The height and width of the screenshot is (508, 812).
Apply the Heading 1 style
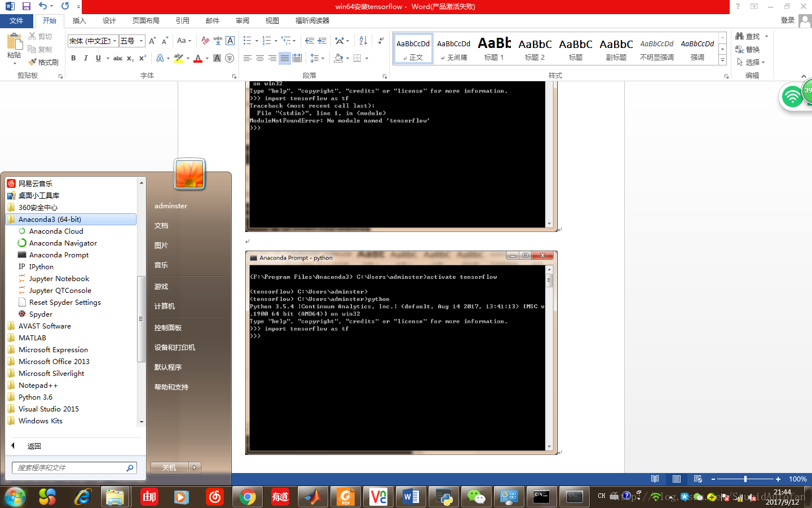(494, 49)
